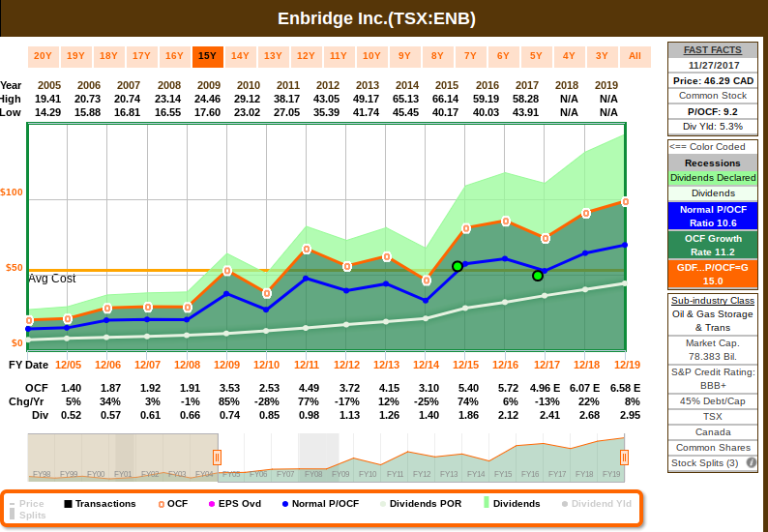The height and width of the screenshot is (532, 768).
Task: Click the OCF Growth Rate 11.2 box
Action: click(x=713, y=245)
